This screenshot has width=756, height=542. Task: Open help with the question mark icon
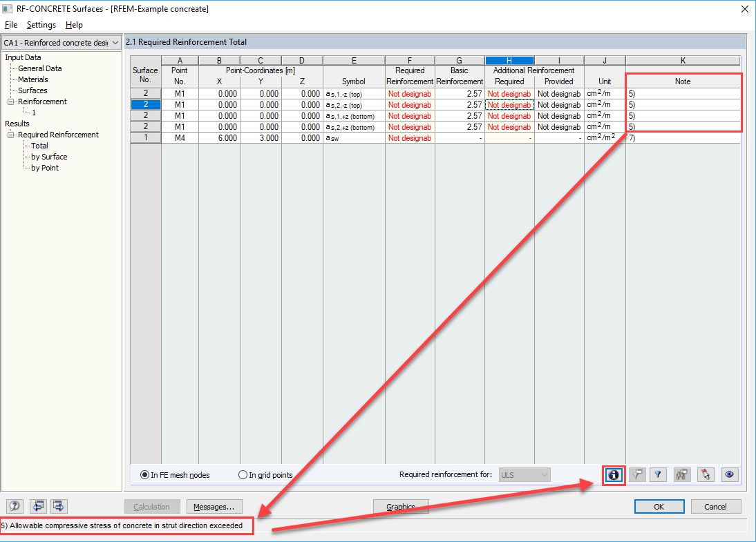tap(15, 506)
